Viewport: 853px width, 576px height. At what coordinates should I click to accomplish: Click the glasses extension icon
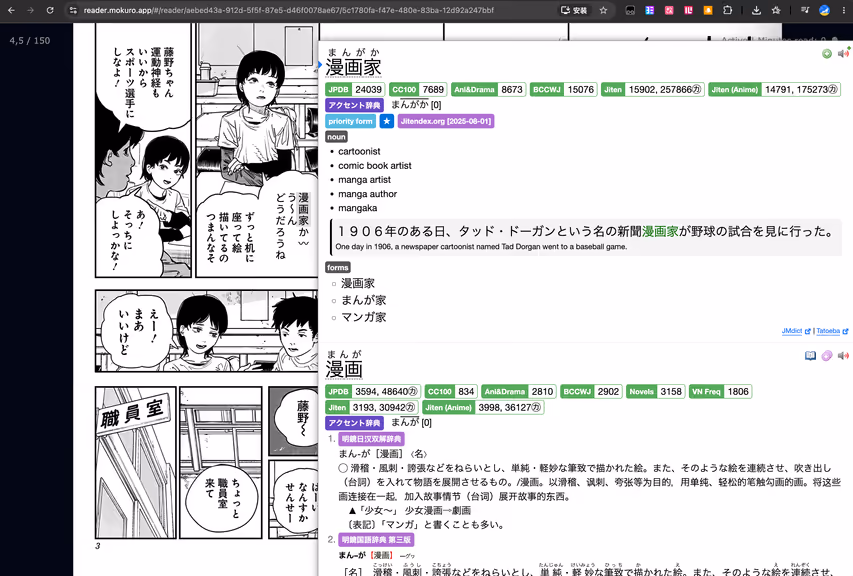(630, 10)
